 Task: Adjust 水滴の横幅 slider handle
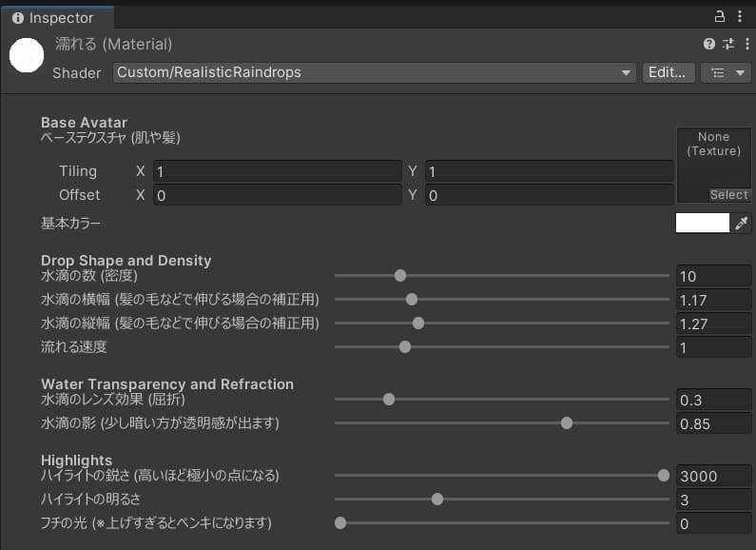[411, 299]
